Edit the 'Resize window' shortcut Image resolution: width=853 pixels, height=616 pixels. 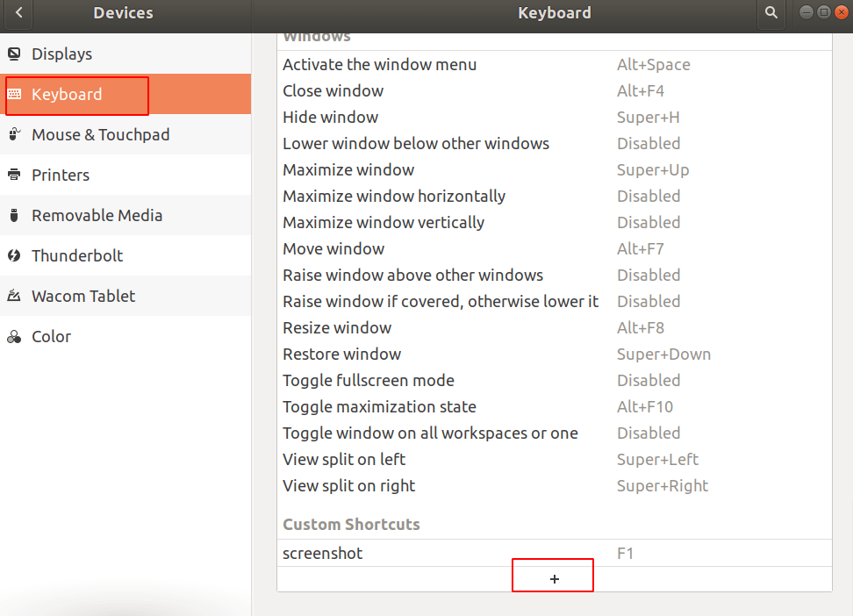[x=554, y=327]
